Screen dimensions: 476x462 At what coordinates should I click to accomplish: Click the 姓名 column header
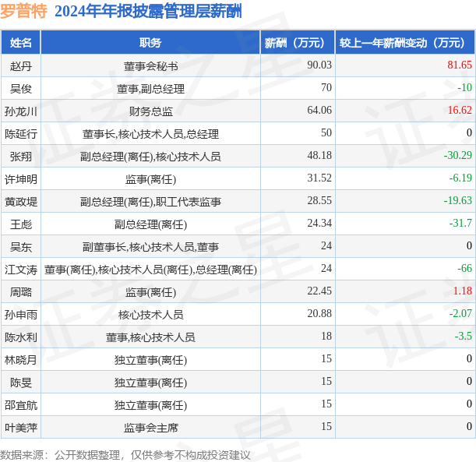click(20, 43)
